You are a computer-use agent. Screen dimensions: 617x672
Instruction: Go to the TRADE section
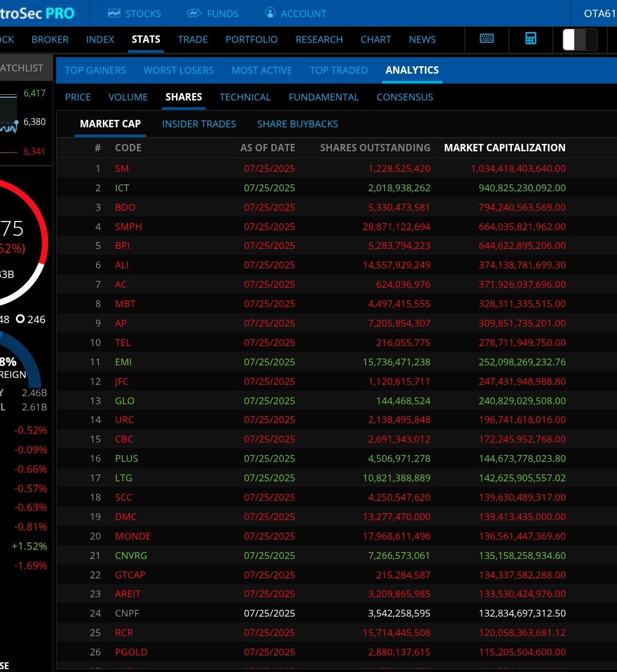coord(193,39)
